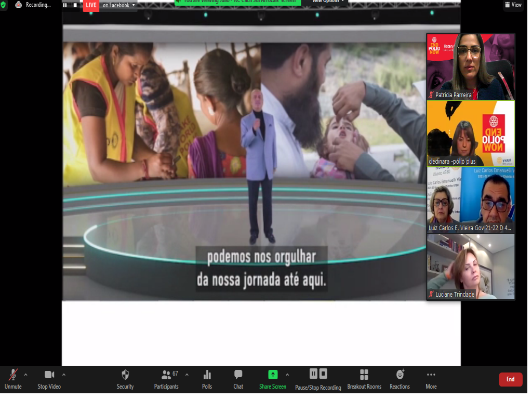Expand audio options arrow next to Unmute
This screenshot has width=532, height=399.
click(x=25, y=374)
